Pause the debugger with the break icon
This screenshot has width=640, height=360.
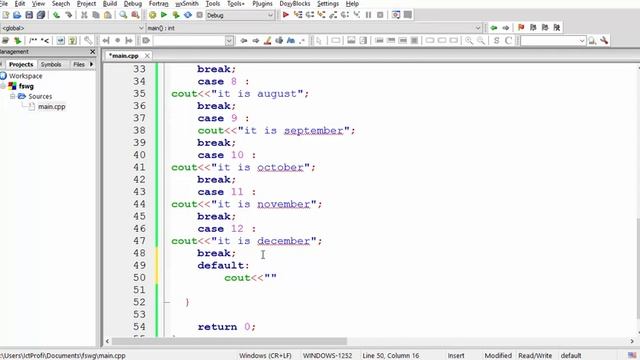[368, 15]
